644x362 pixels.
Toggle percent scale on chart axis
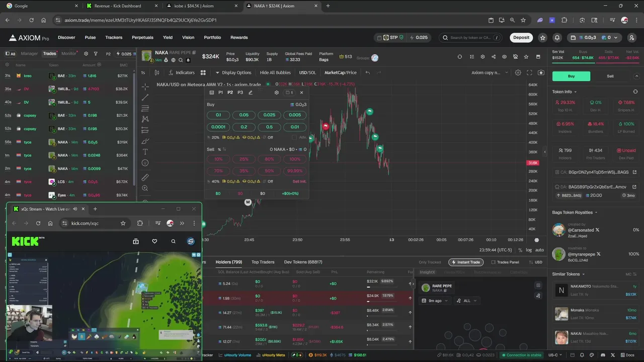[x=520, y=250]
